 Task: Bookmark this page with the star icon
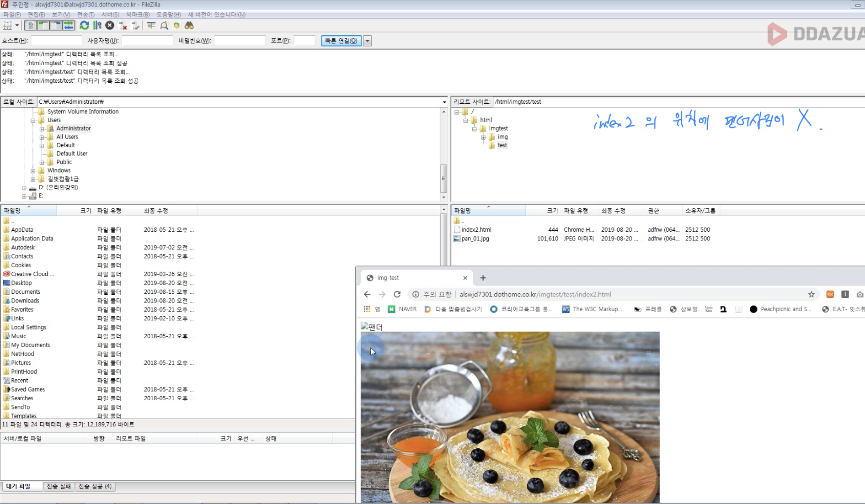coord(811,295)
